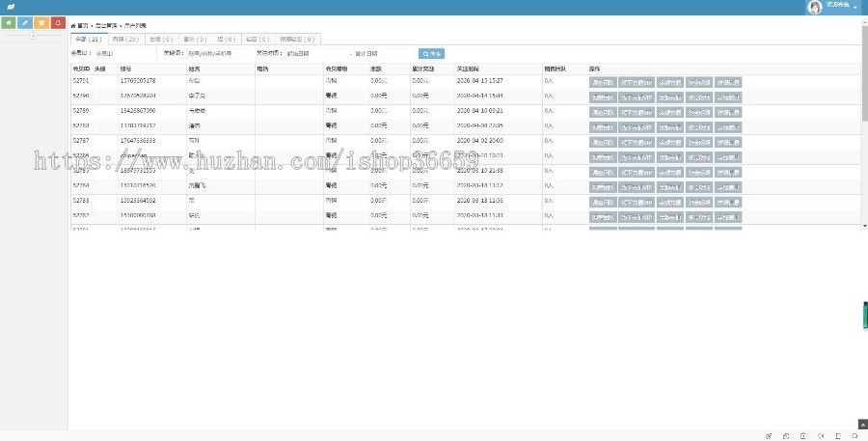Click the green sidebar shortcut button
The height and width of the screenshot is (441, 868).
tap(9, 22)
